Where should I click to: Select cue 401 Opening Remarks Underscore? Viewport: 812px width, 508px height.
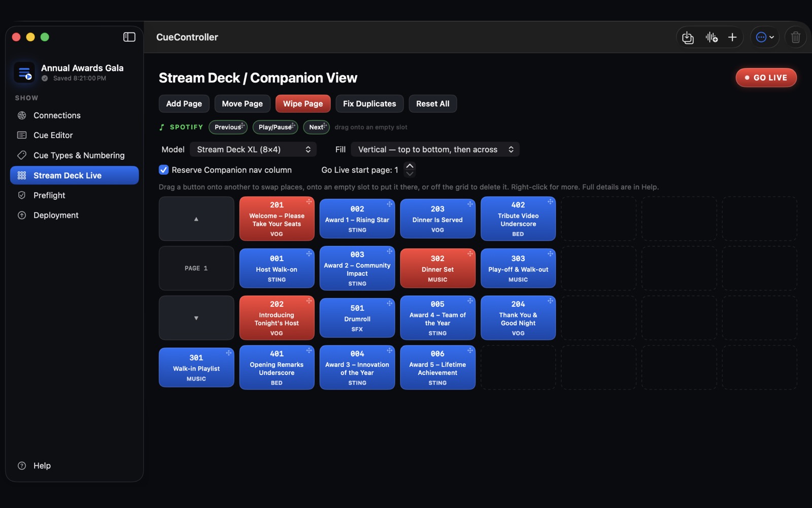[x=277, y=367]
